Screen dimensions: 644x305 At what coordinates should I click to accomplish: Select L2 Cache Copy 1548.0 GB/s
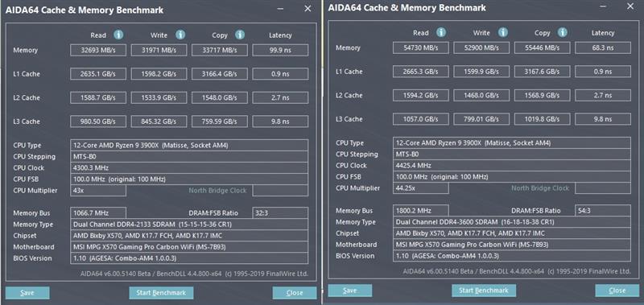220,97
